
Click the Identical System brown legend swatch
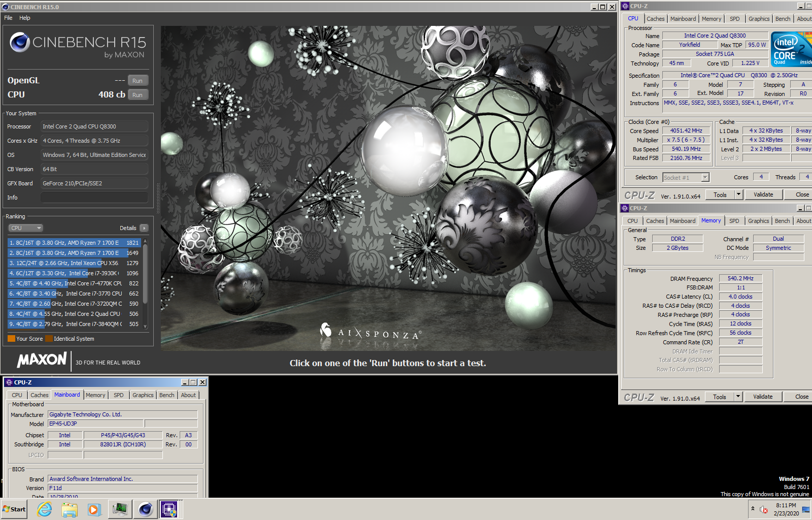pyautogui.click(x=49, y=339)
